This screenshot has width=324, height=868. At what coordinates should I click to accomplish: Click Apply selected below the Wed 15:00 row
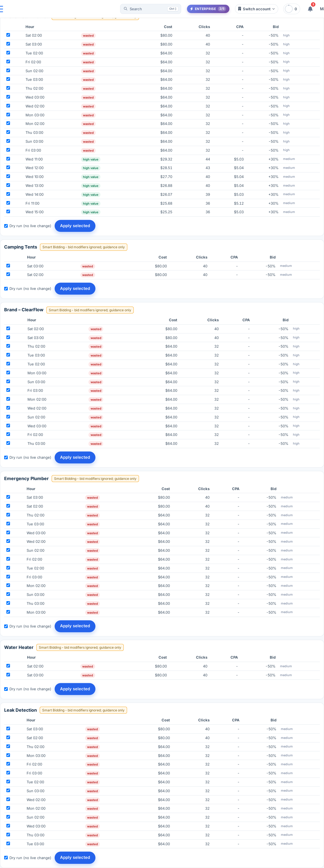tap(75, 226)
